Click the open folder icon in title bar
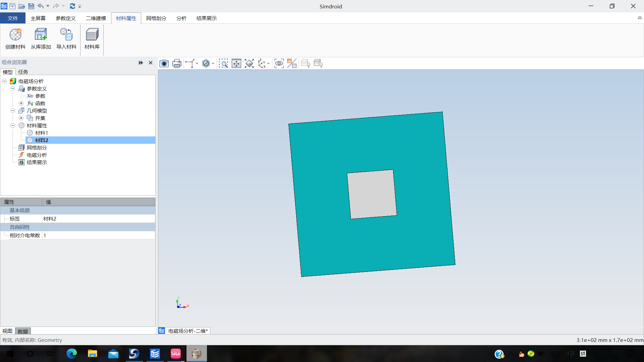This screenshot has width=644, height=362. 21,6
